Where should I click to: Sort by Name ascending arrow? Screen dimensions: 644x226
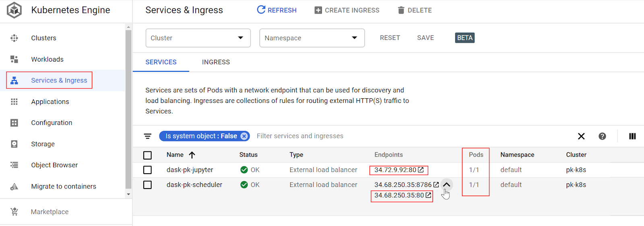192,155
